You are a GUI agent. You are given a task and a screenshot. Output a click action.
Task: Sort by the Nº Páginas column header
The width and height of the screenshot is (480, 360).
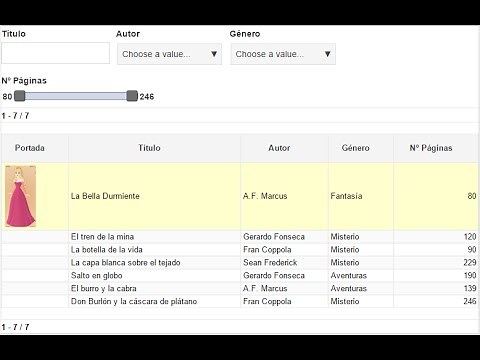(x=436, y=148)
